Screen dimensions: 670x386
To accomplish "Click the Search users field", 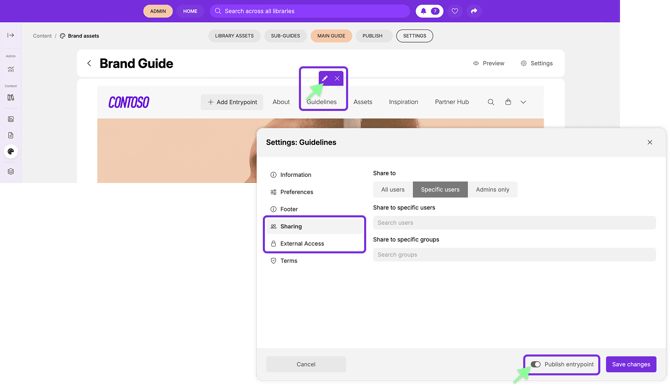I will click(514, 223).
